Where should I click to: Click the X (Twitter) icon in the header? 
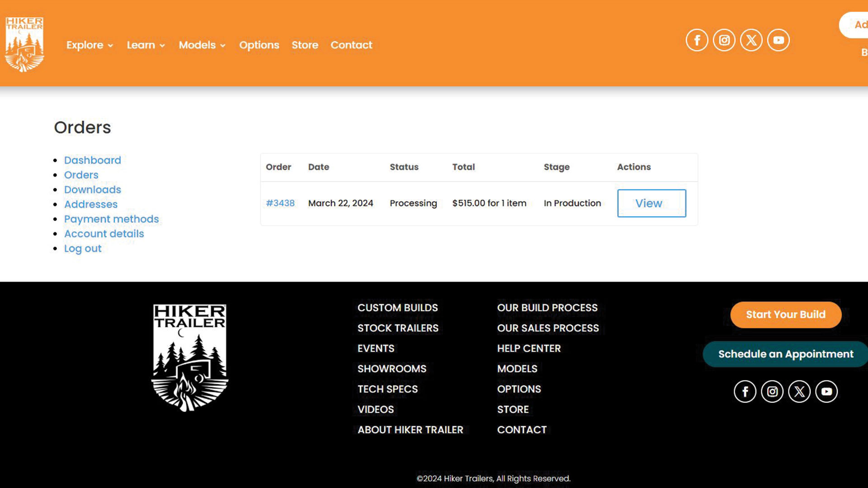[751, 40]
